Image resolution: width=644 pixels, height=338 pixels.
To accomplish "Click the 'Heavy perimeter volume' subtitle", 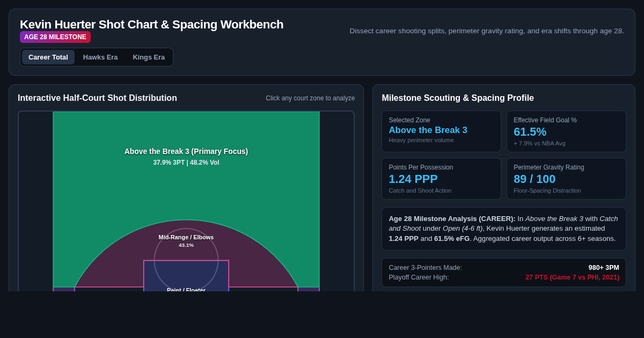I will [x=421, y=140].
